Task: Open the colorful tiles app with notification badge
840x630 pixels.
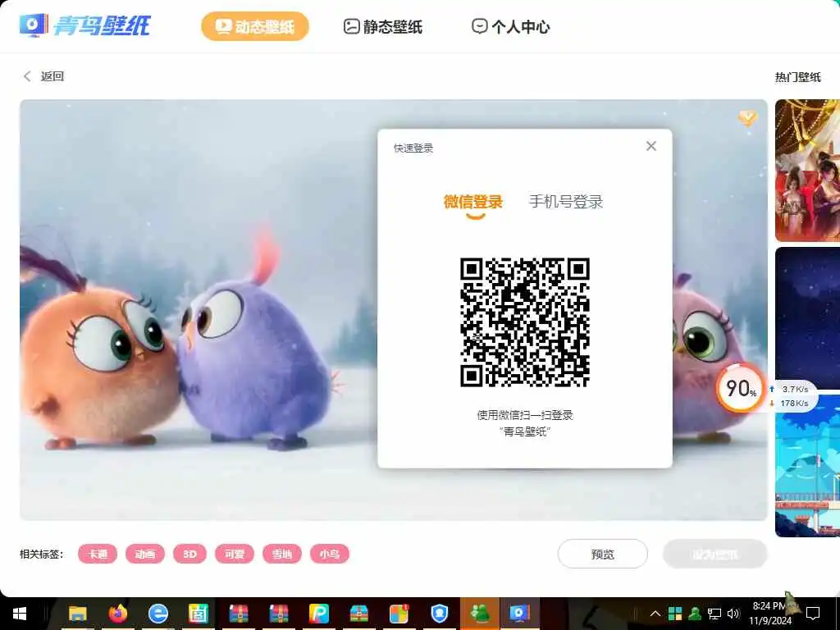Action: tap(399, 614)
